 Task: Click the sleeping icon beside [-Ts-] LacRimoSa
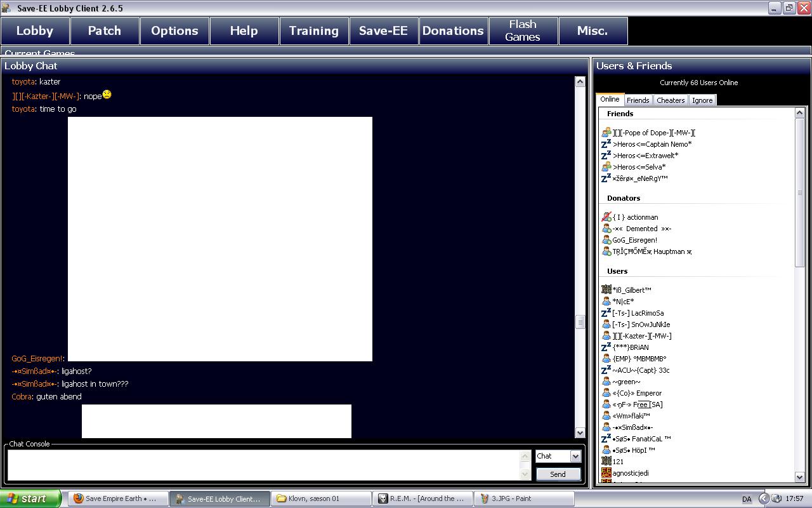pyautogui.click(x=606, y=313)
